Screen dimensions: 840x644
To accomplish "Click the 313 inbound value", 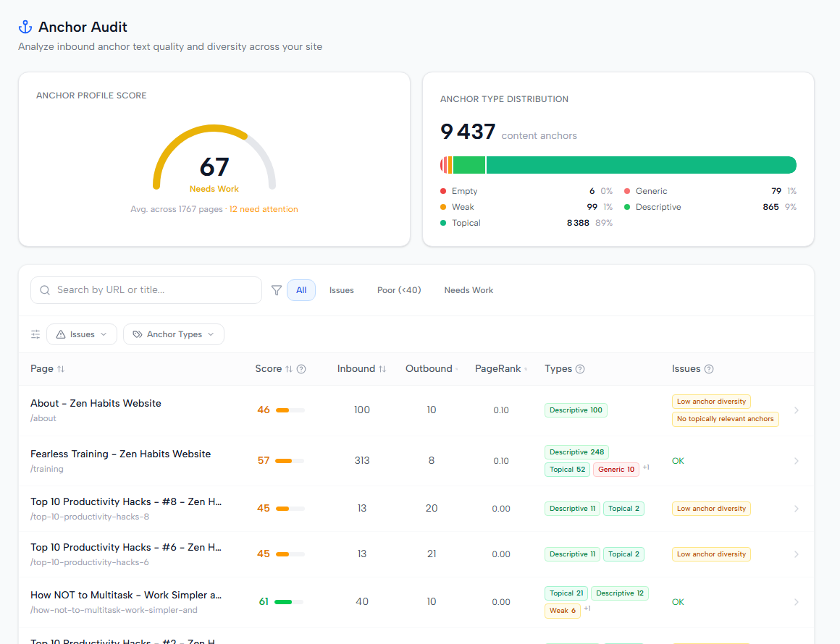I will point(362,460).
